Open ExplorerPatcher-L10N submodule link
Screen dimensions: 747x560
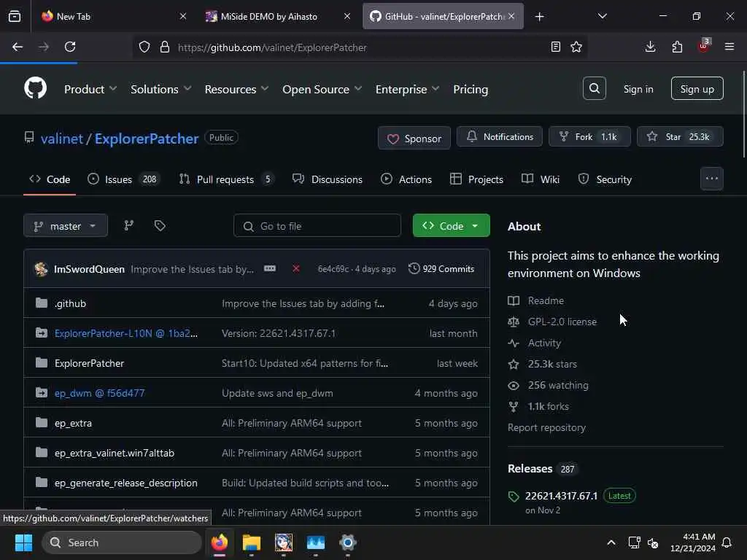[125, 333]
